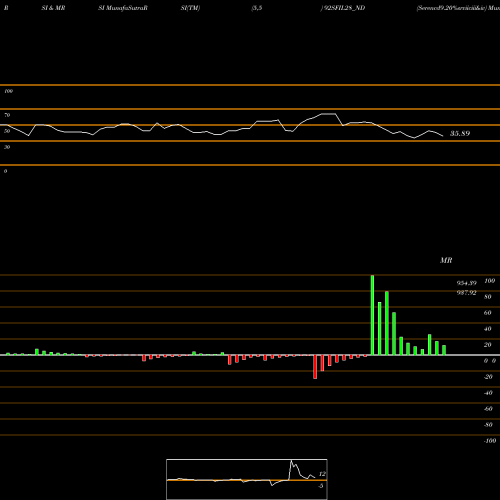This screenshot has height=500, width=500.
Task: Click the value -5 in mini chart
Action: pos(320,486)
